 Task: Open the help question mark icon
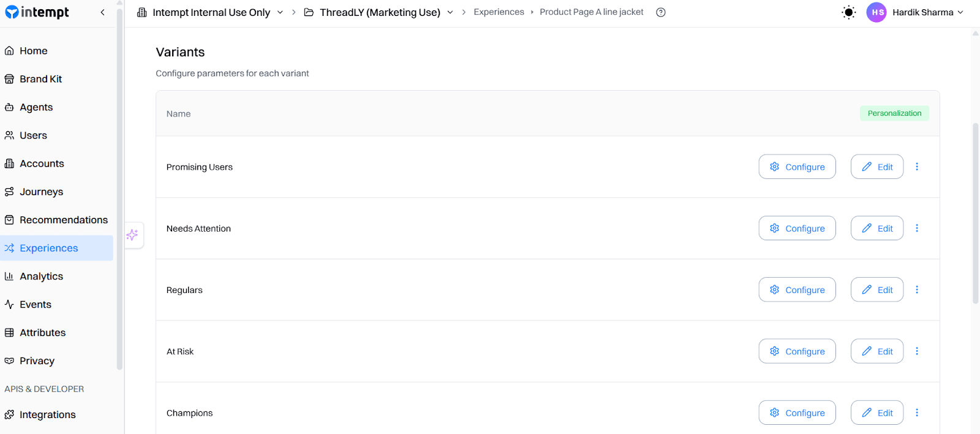(661, 12)
